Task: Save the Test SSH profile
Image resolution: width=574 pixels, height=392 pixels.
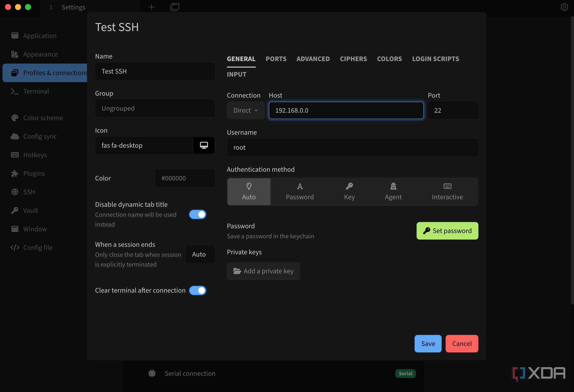Action: 428,344
